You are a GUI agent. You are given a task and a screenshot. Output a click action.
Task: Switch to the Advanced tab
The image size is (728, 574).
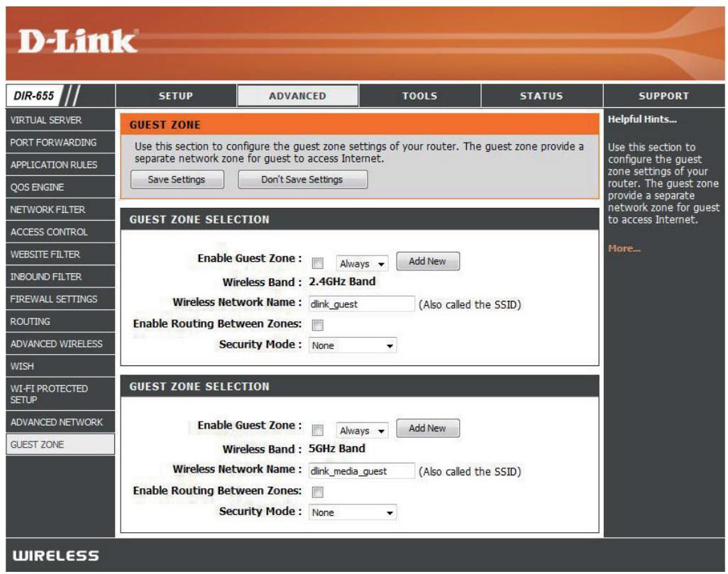pos(297,96)
